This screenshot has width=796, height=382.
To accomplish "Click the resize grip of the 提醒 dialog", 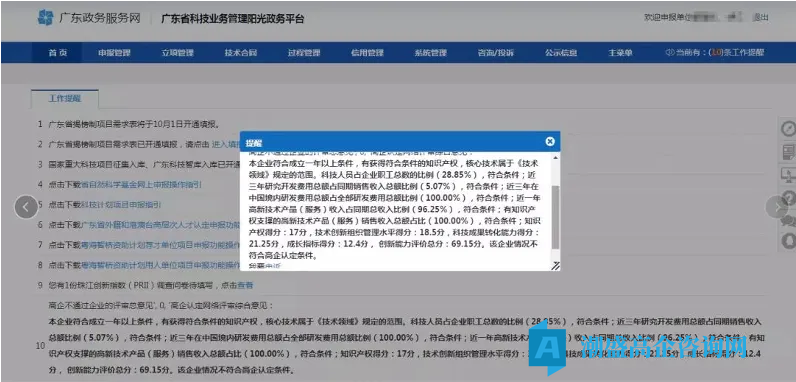I will tap(555, 265).
